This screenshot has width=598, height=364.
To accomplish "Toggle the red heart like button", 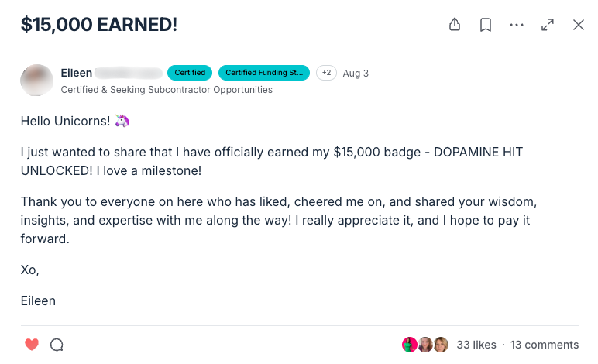I will [x=32, y=345].
